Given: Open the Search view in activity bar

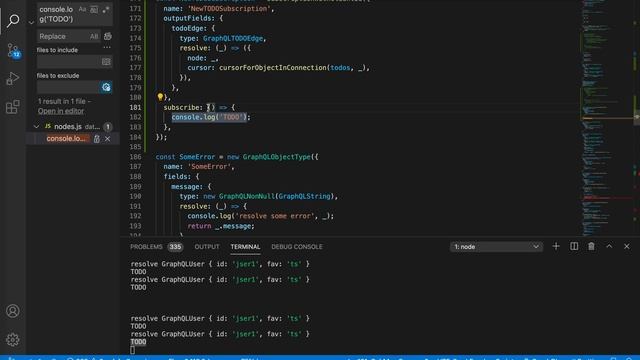Looking at the screenshot, I should pos(13,20).
